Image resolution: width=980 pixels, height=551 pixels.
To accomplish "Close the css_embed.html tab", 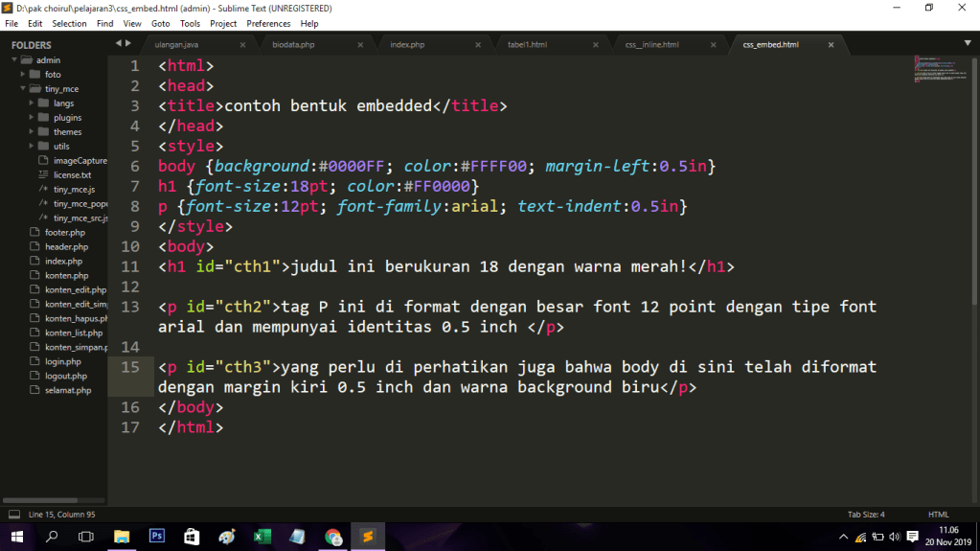I will coord(831,45).
